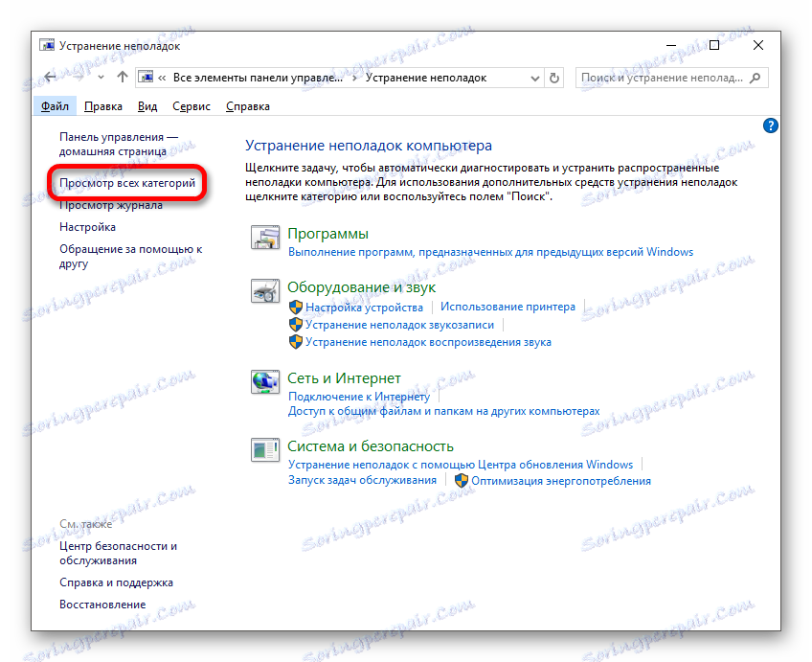Viewport: 812px width, 662px height.
Task: Open Панель управления домашняя страница link
Action: pyautogui.click(x=119, y=144)
